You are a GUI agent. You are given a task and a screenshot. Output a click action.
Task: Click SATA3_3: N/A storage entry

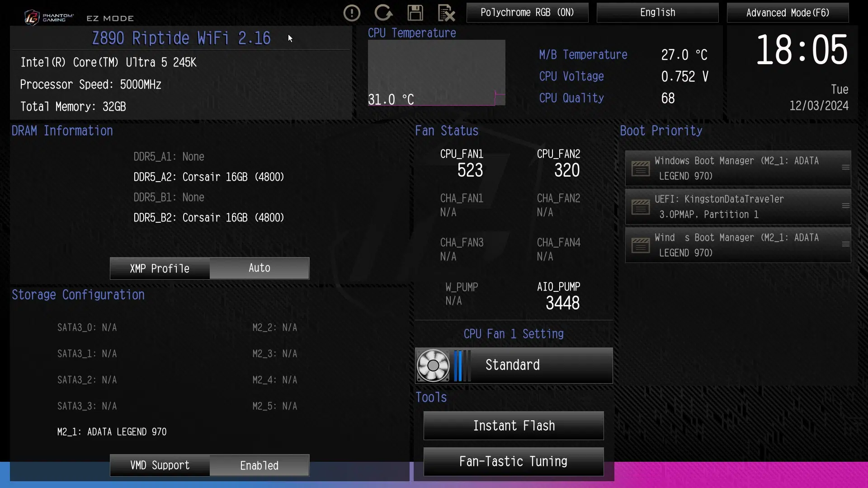tap(87, 406)
